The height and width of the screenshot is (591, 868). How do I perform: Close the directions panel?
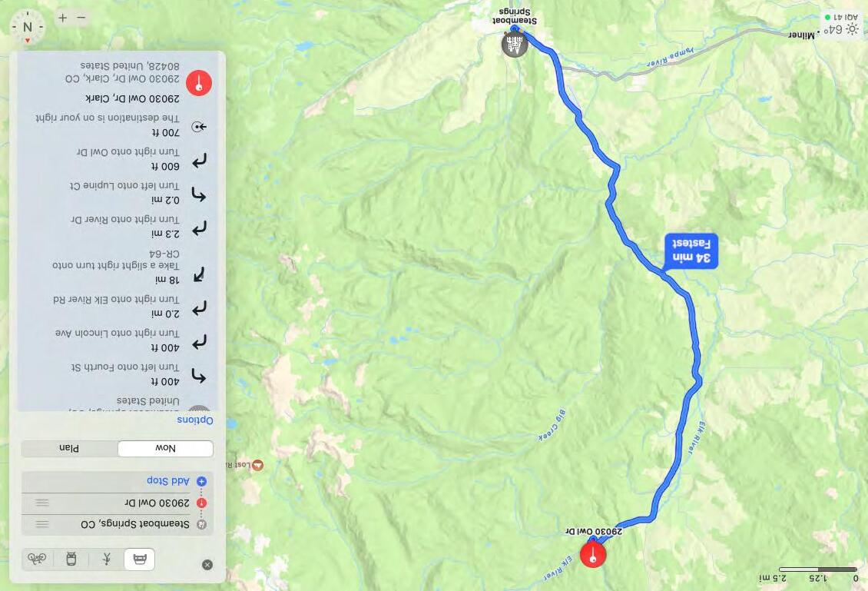coord(207,565)
